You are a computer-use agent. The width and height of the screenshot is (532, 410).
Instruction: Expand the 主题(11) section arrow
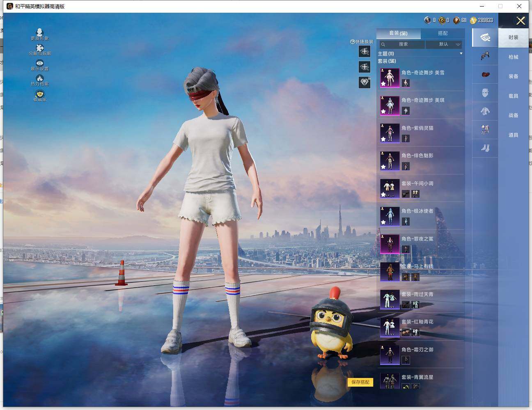(x=461, y=54)
